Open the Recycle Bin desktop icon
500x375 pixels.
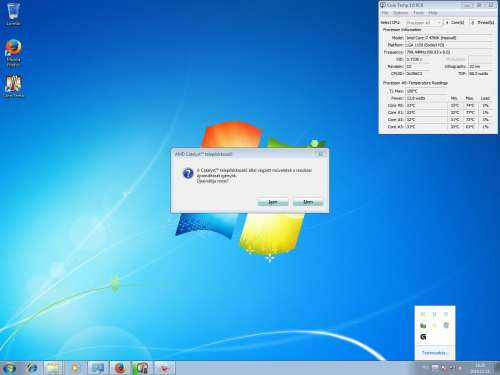13,14
